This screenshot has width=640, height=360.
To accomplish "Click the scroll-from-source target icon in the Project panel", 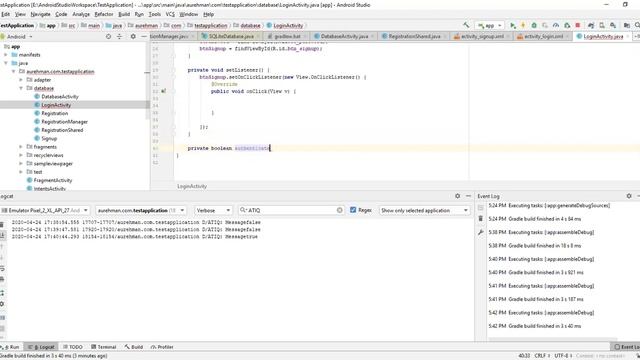I will click(x=108, y=36).
